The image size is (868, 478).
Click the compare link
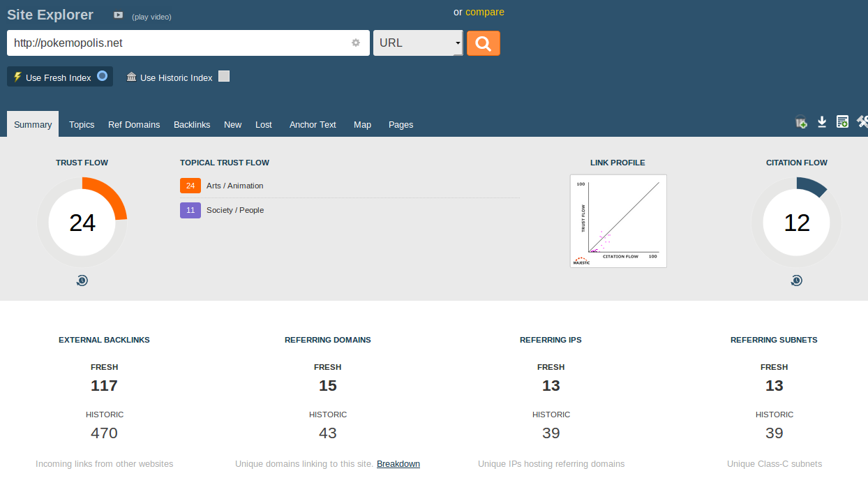point(484,12)
